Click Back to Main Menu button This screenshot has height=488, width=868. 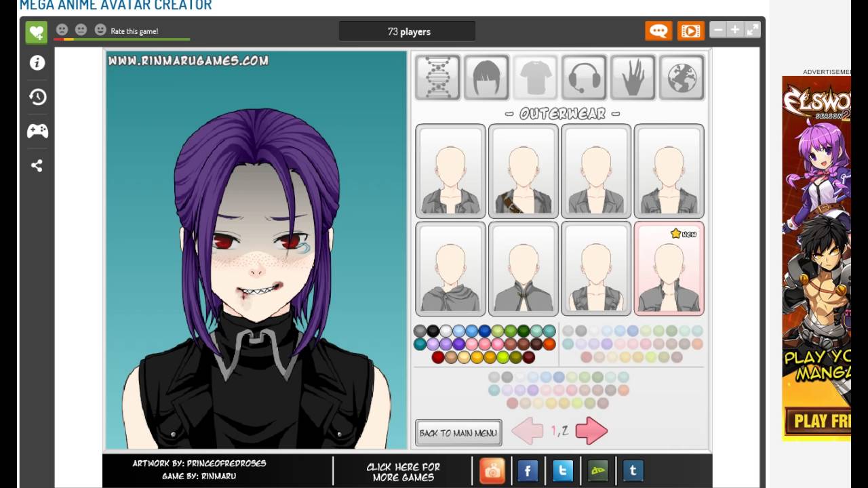pyautogui.click(x=458, y=432)
